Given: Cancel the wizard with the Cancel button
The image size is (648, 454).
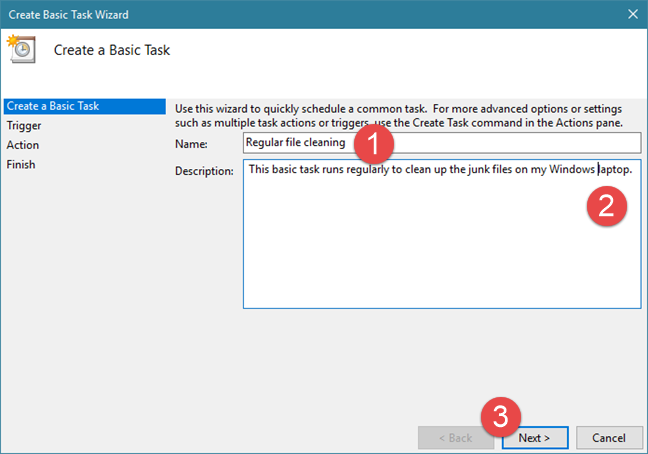Looking at the screenshot, I should pos(609,438).
